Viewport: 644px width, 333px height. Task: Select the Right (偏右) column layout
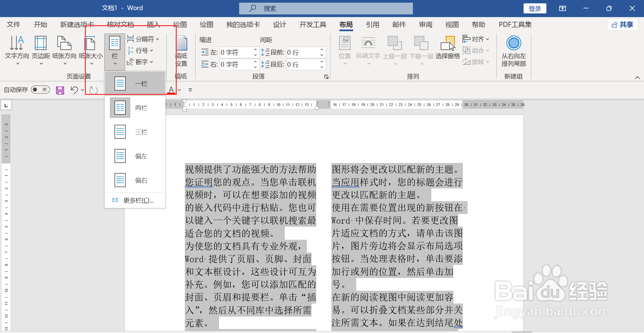135,180
